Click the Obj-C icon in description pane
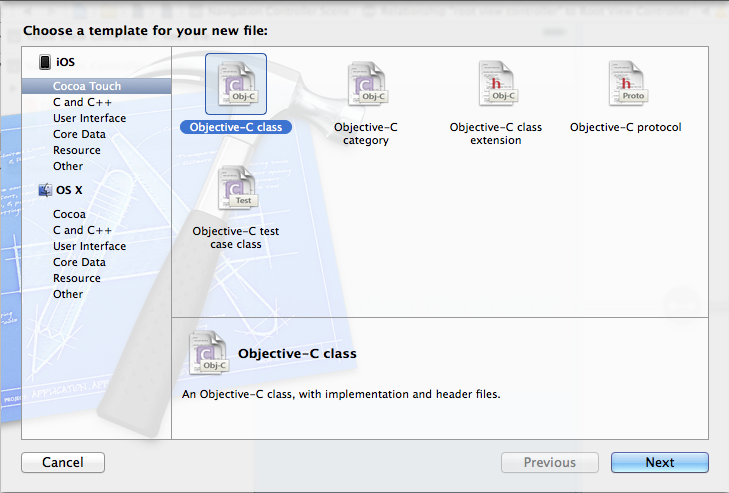 coord(208,352)
